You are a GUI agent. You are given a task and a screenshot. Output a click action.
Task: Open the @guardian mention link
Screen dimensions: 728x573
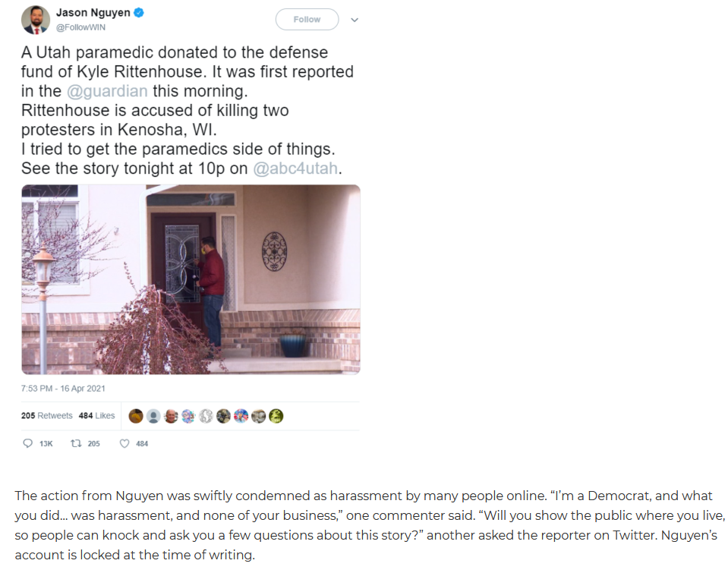point(107,91)
